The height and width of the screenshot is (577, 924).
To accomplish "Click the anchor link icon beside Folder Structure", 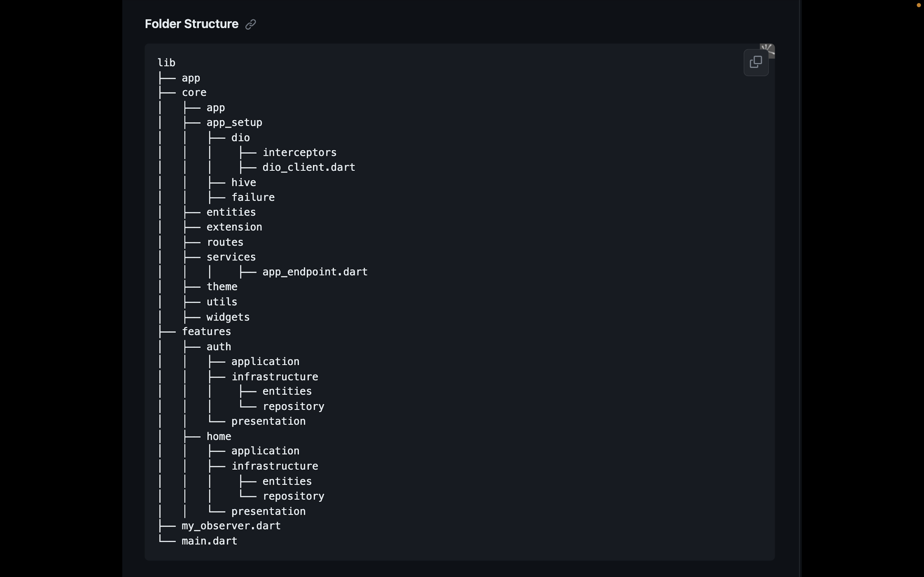I will pyautogui.click(x=250, y=24).
